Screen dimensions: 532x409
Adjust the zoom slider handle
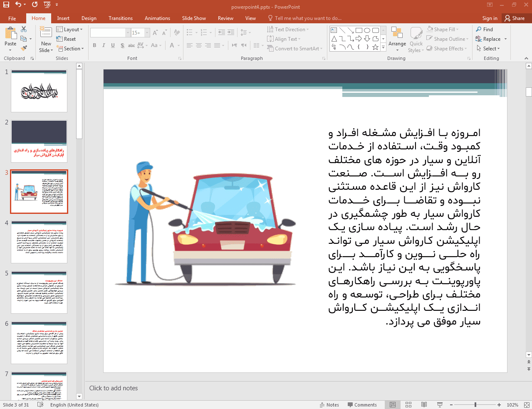(x=475, y=405)
